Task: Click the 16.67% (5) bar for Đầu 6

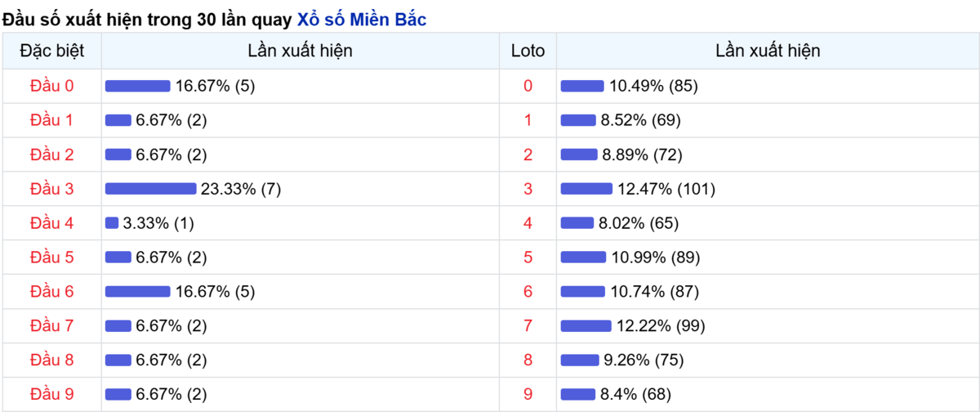Action: [x=137, y=292]
